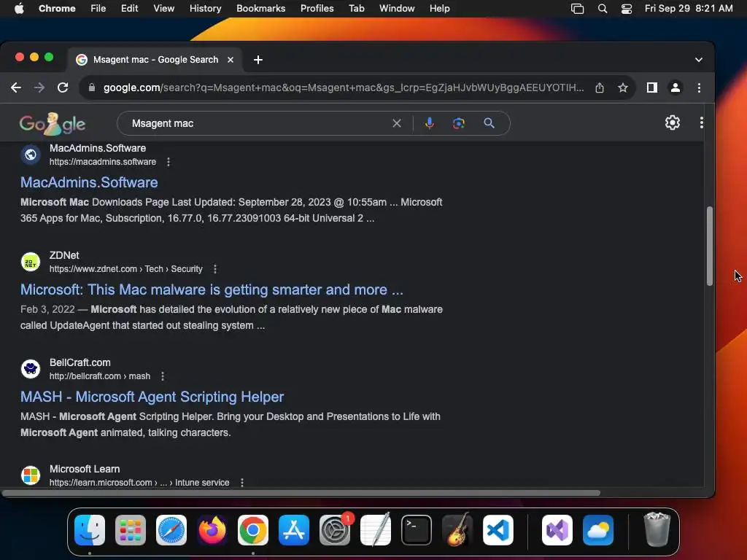Share this page from the address bar
The image size is (747, 560).
[x=600, y=87]
